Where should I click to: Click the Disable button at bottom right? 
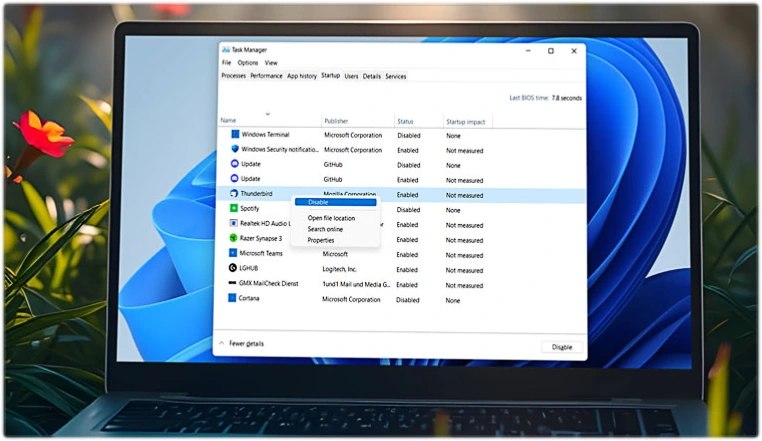coord(562,347)
